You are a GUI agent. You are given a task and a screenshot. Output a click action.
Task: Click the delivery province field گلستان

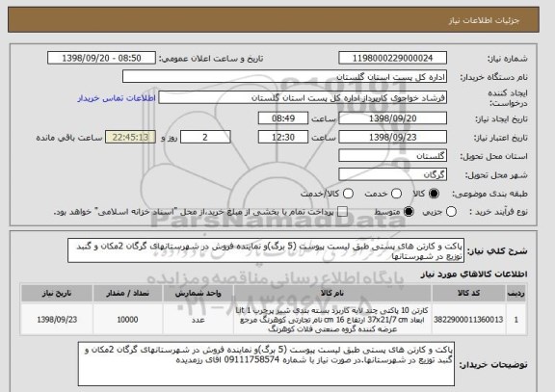392,156
